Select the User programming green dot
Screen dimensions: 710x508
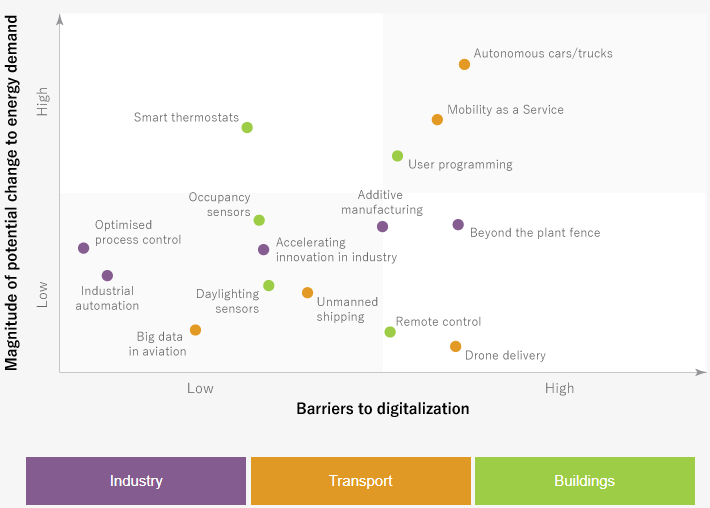pos(397,156)
